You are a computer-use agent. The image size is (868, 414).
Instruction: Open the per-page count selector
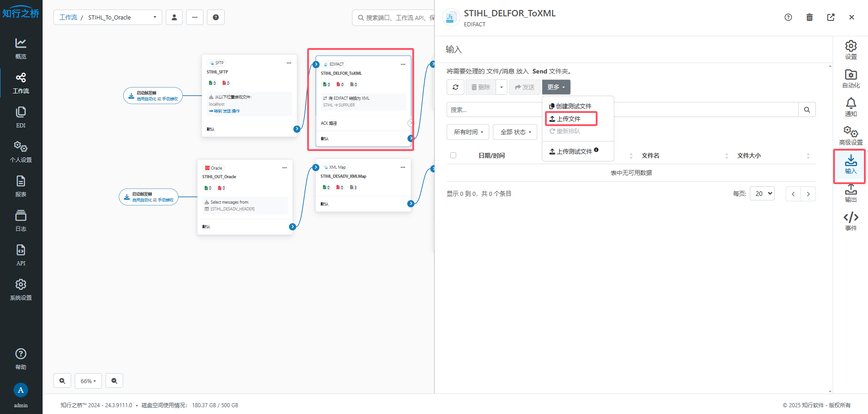click(762, 194)
